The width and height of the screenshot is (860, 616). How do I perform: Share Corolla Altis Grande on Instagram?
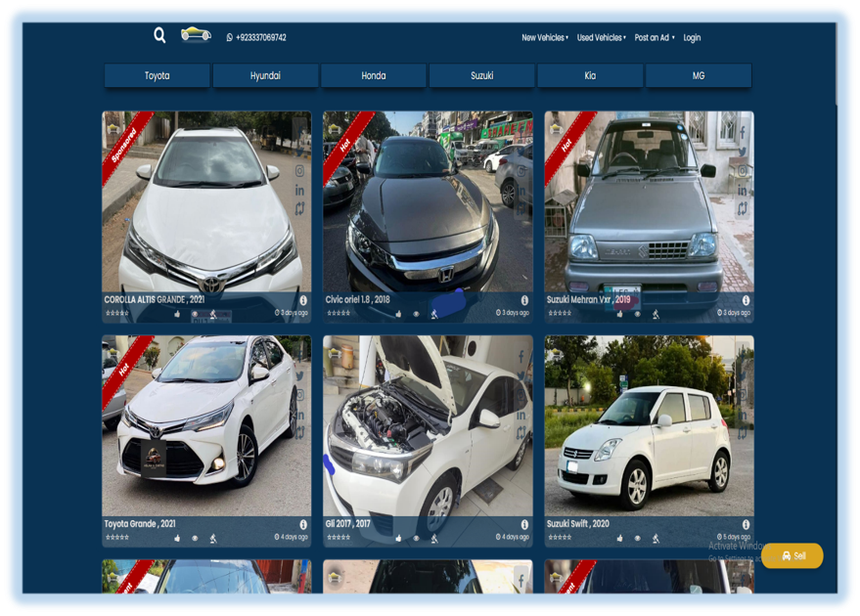tap(299, 171)
